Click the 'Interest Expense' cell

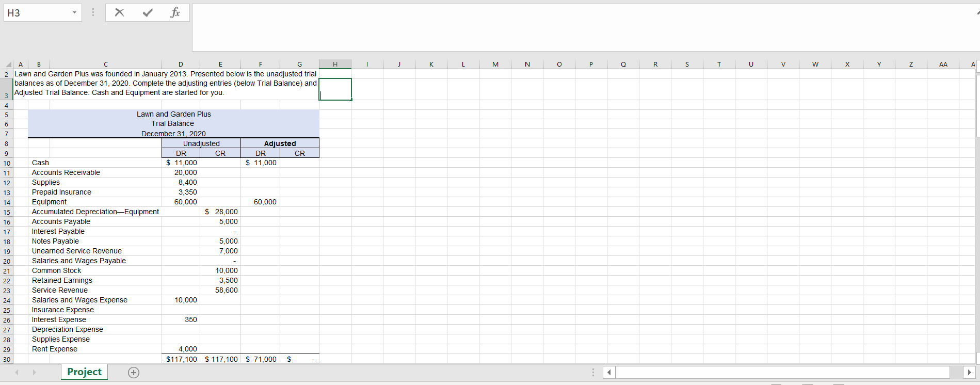coord(59,319)
